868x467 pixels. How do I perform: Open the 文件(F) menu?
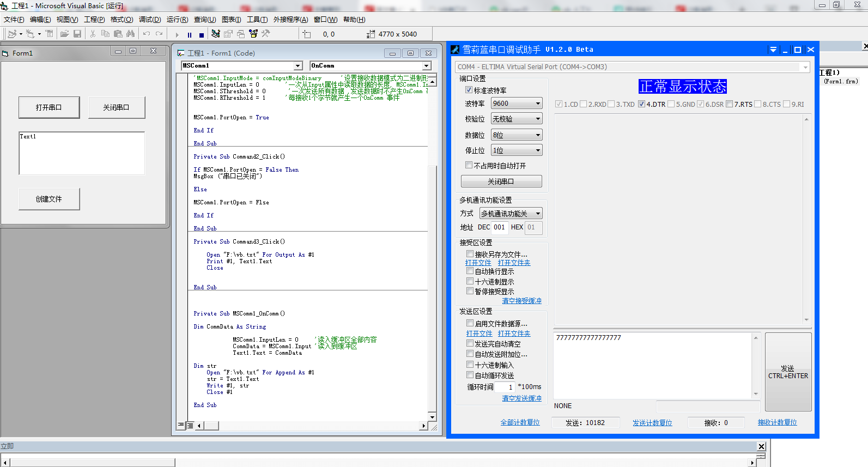tap(14, 20)
